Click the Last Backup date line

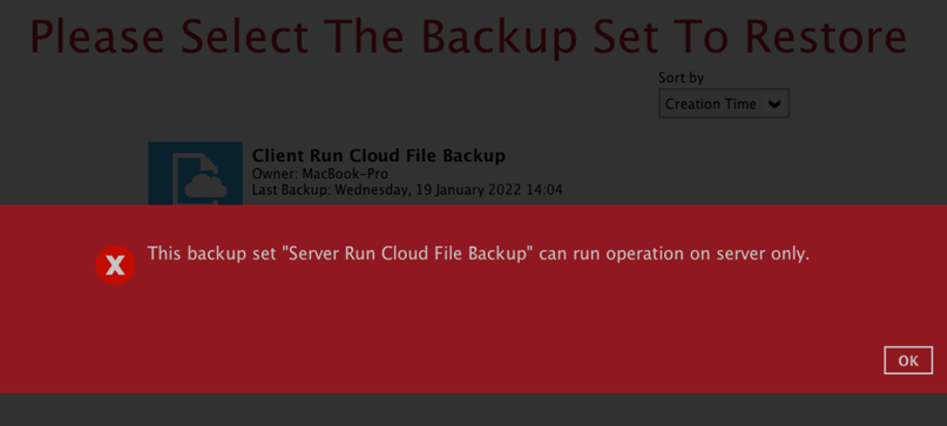coord(407,190)
